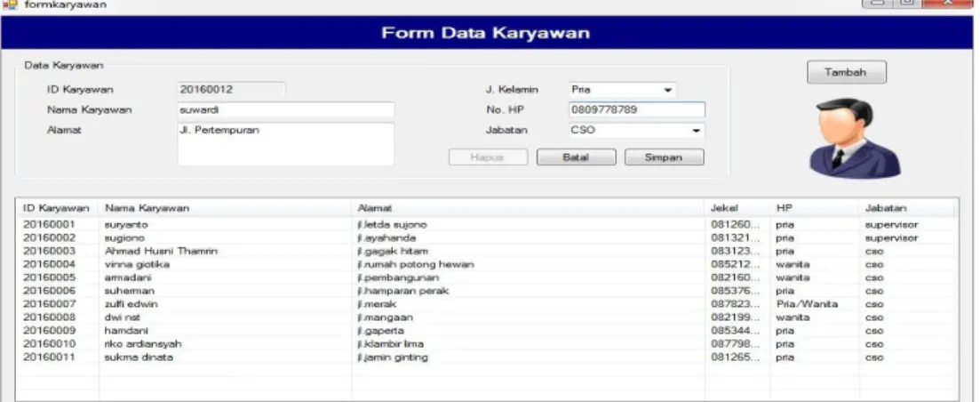Image resolution: width=980 pixels, height=402 pixels.
Task: Select row 20160005
Action: click(486, 277)
